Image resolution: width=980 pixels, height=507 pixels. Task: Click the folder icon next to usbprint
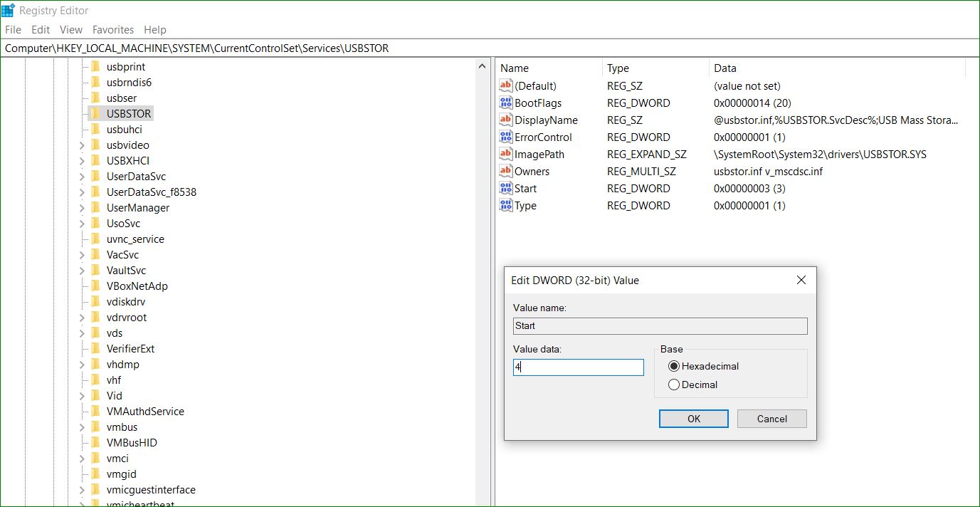tap(96, 66)
